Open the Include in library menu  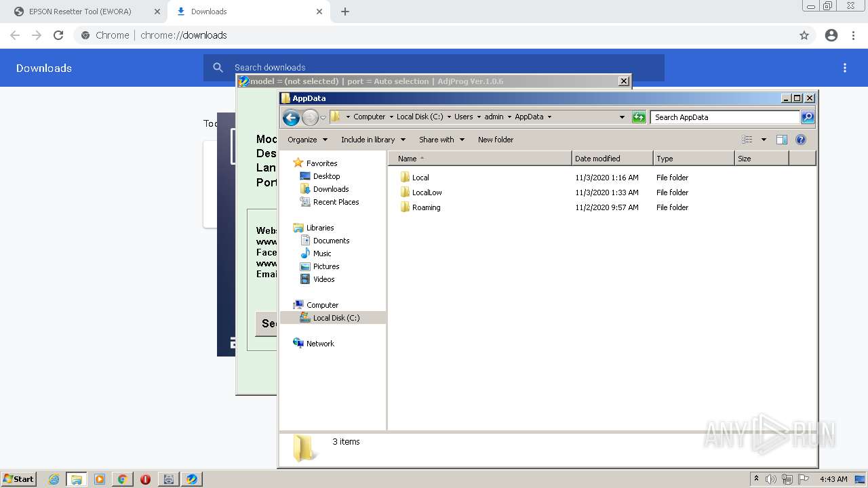pyautogui.click(x=373, y=140)
